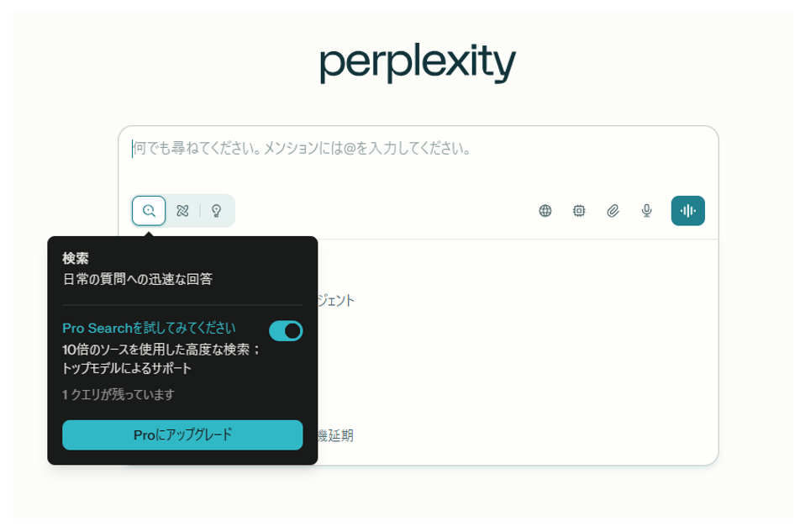Start dictation with the microphone icon
Viewport: 800px width, 532px height.
646,211
